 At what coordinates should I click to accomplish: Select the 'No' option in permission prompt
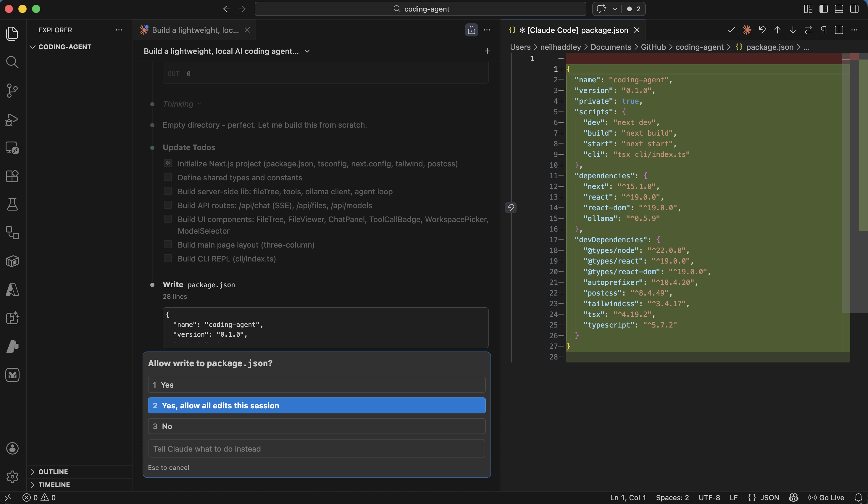pos(317,426)
